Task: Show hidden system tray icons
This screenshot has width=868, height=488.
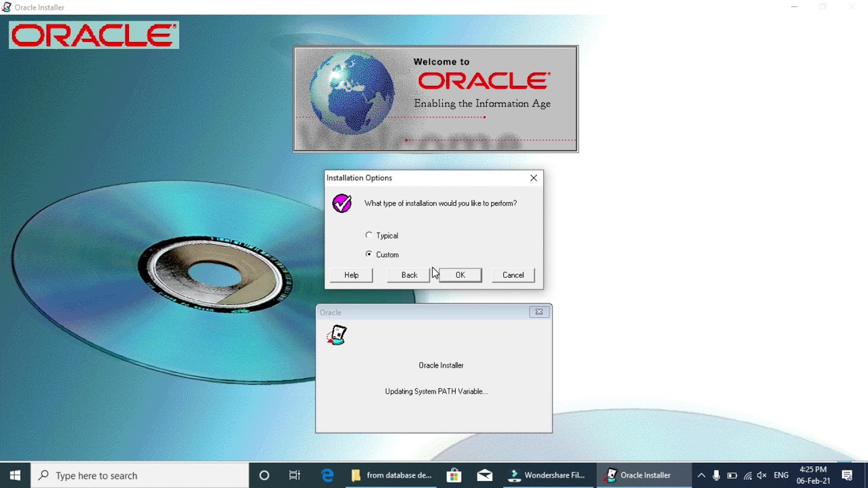Action: 701,475
